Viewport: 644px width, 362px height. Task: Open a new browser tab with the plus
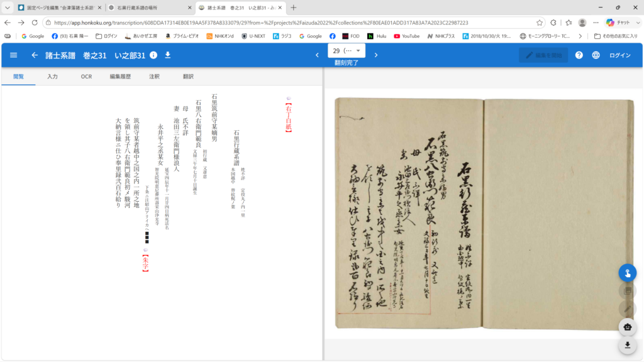click(293, 8)
